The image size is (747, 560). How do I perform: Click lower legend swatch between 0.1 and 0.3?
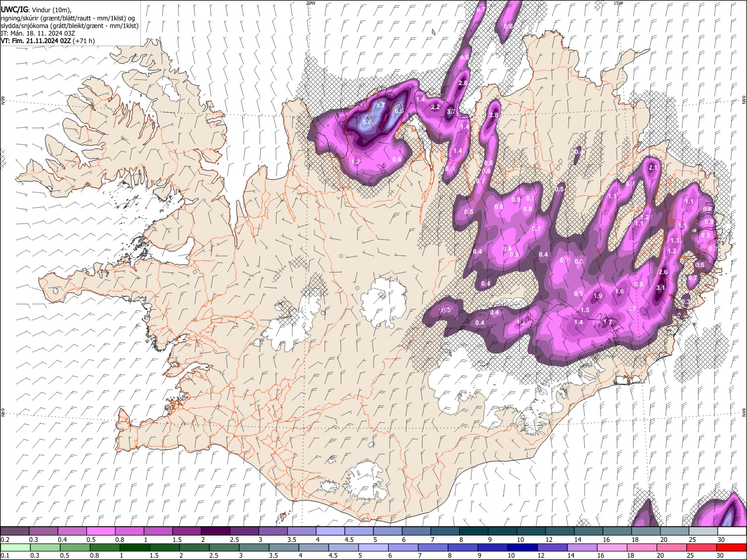pos(15,547)
